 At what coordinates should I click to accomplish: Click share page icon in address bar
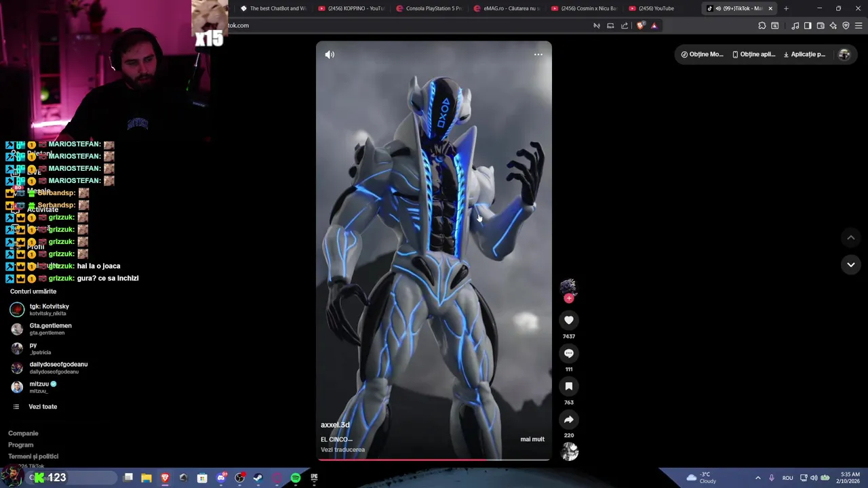coord(625,26)
